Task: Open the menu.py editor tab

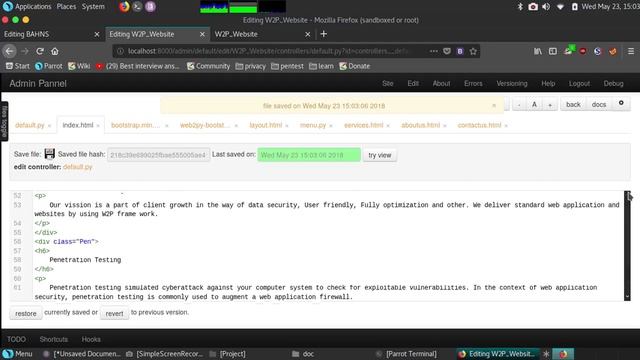Action: point(313,125)
